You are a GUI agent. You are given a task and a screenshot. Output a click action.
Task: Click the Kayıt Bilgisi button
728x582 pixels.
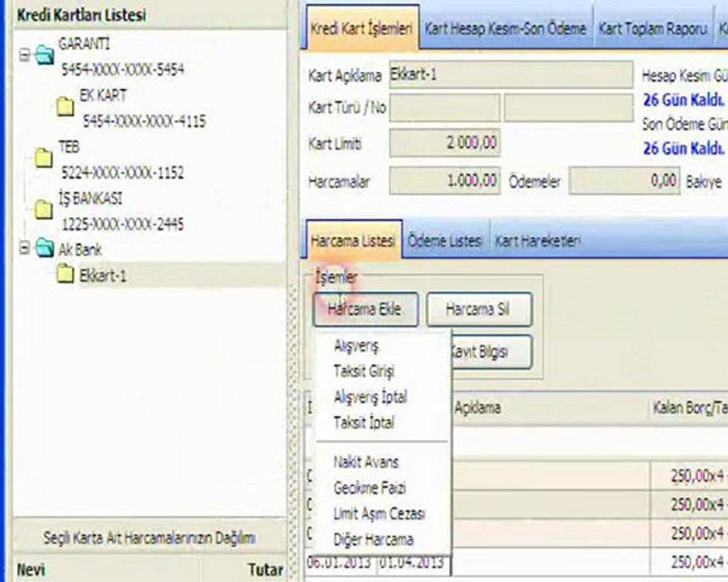(x=491, y=352)
